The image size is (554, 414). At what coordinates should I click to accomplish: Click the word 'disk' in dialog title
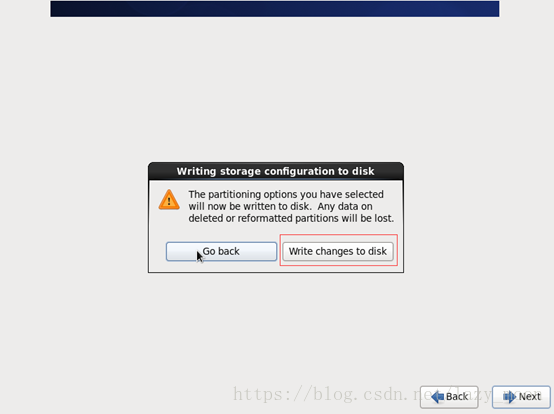(x=363, y=171)
